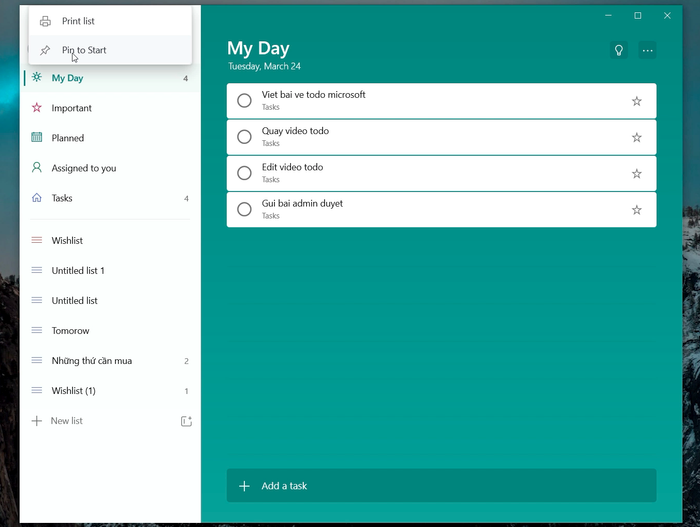This screenshot has height=527, width=700.
Task: Click the Tuesday, March 24 date text
Action: (x=264, y=66)
